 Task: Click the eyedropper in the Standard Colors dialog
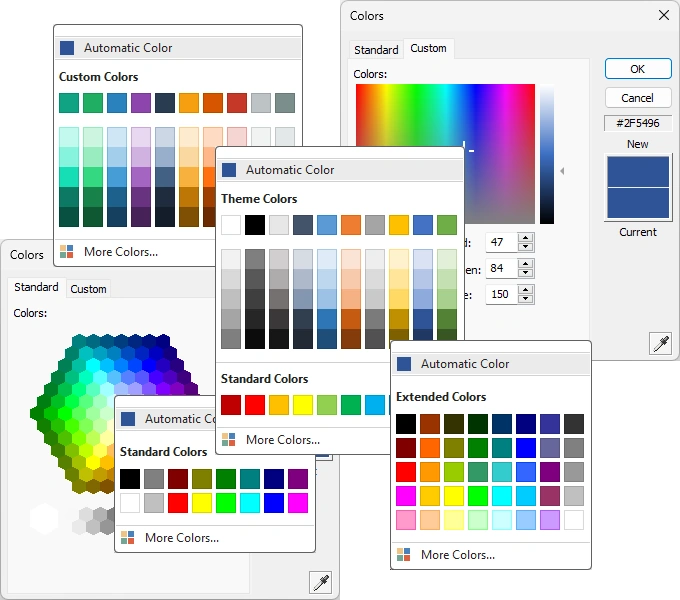coord(320,582)
